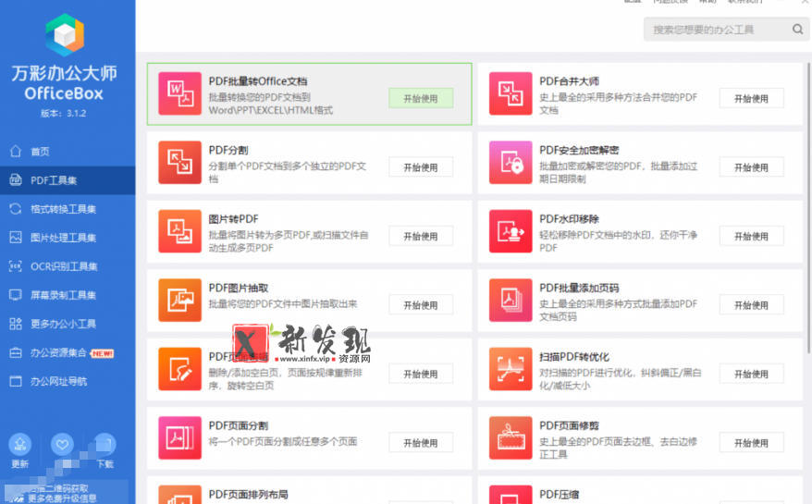Click the home icon beside 首页
This screenshot has width=812, height=504.
pos(16,151)
